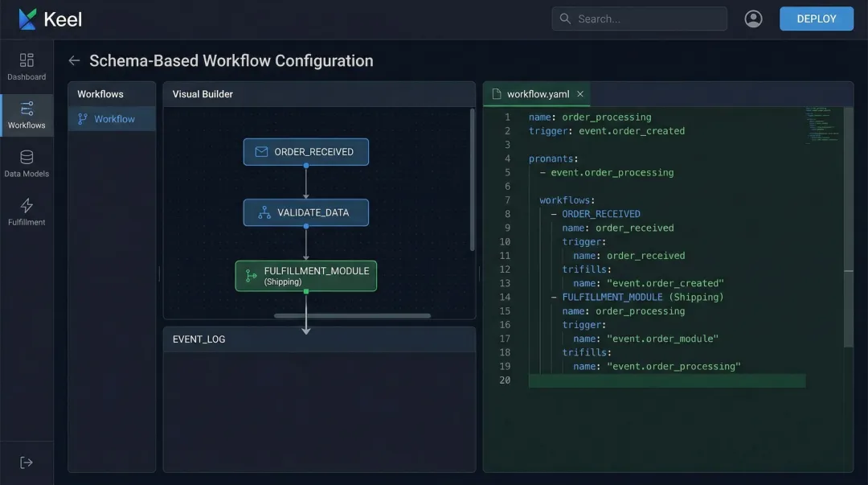Click the code minimap in the editor
The image size is (868, 485).
click(x=821, y=125)
